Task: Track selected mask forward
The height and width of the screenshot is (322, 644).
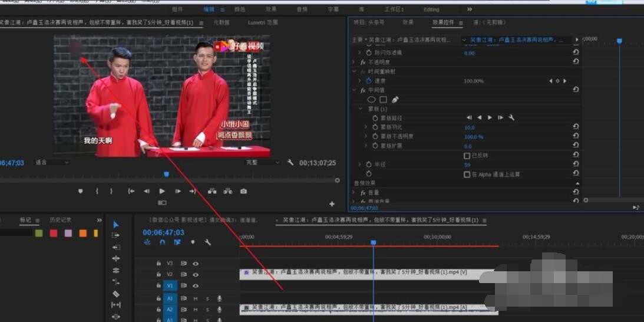Action: 490,117
